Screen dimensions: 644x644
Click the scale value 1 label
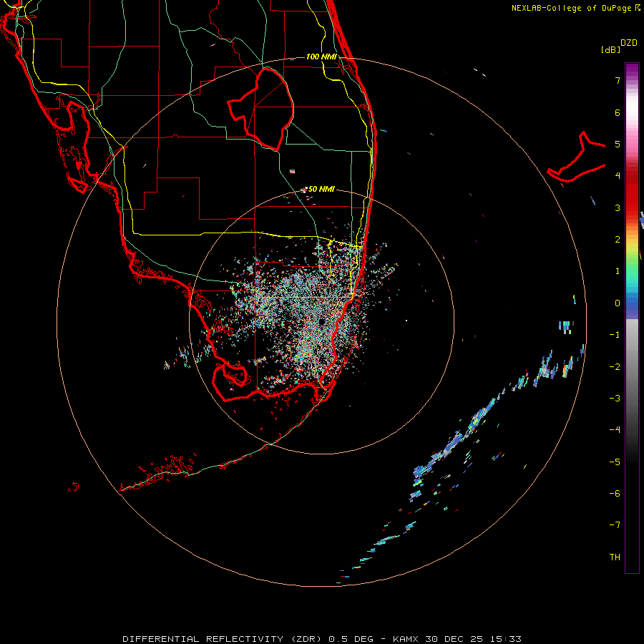click(618, 271)
